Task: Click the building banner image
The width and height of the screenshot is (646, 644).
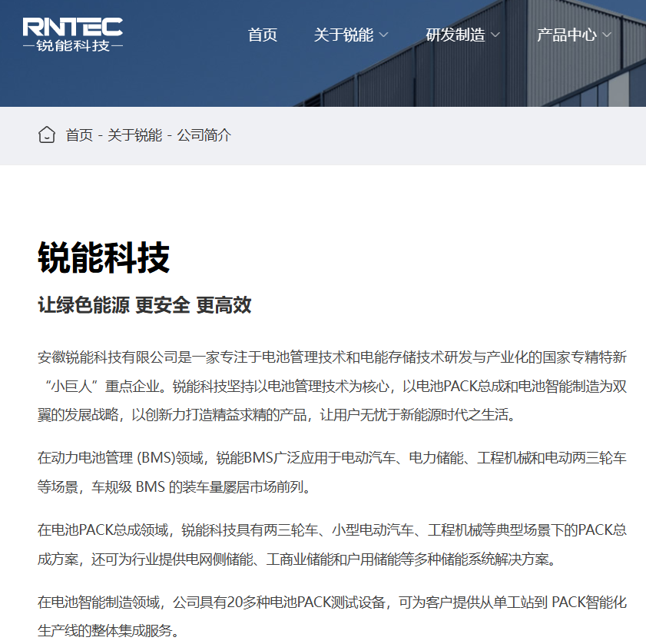Action: 323,53
